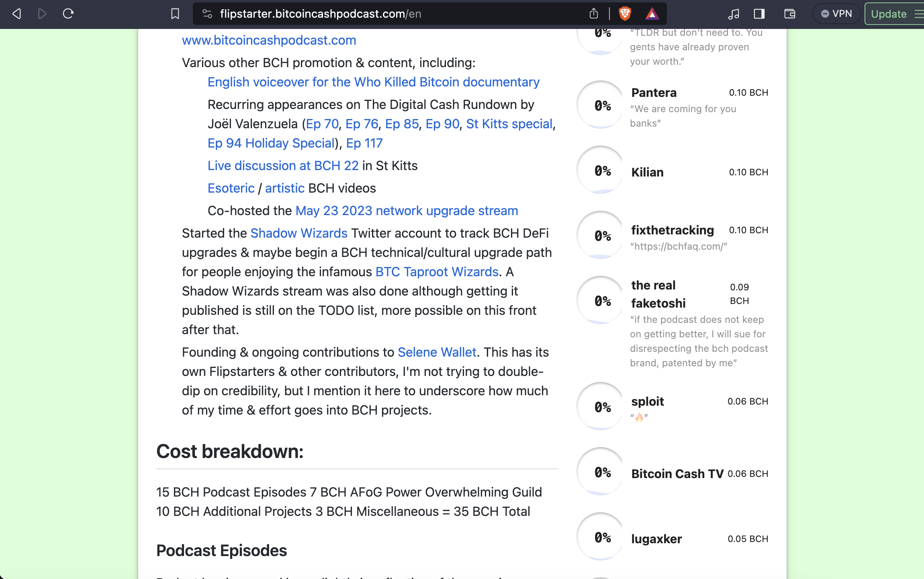Open the Brave Wallet icon
Image resolution: width=924 pixels, height=579 pixels.
click(789, 14)
